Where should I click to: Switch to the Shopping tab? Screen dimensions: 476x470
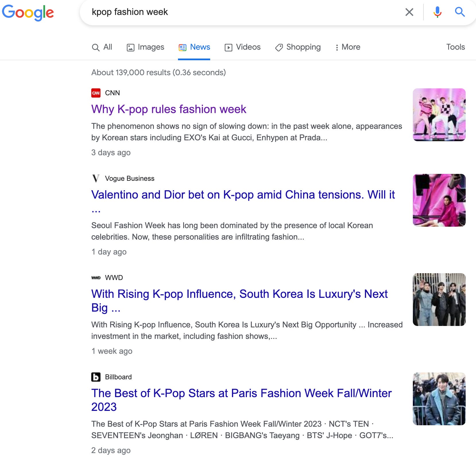[298, 47]
